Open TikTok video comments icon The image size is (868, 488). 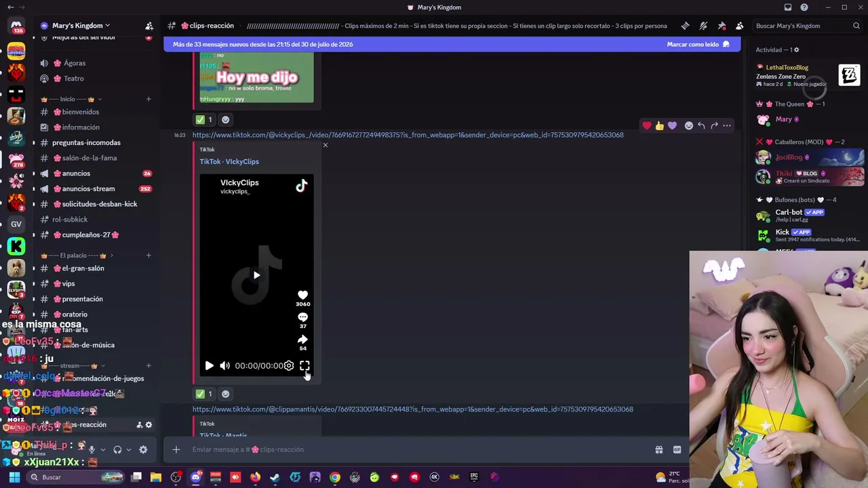[x=302, y=317]
